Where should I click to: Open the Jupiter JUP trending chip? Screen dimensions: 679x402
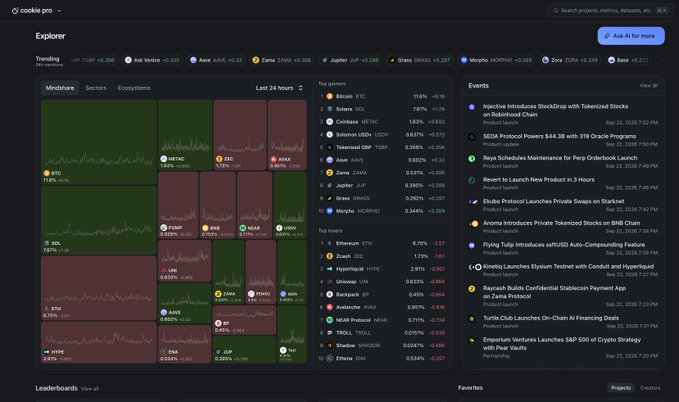click(350, 60)
